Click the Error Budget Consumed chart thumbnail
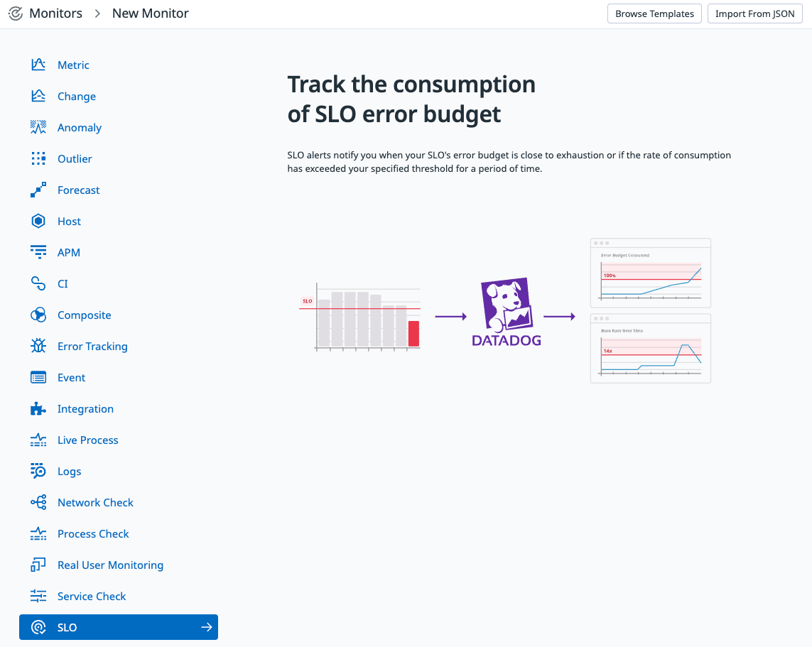Image resolution: width=812 pixels, height=647 pixels. tap(651, 273)
